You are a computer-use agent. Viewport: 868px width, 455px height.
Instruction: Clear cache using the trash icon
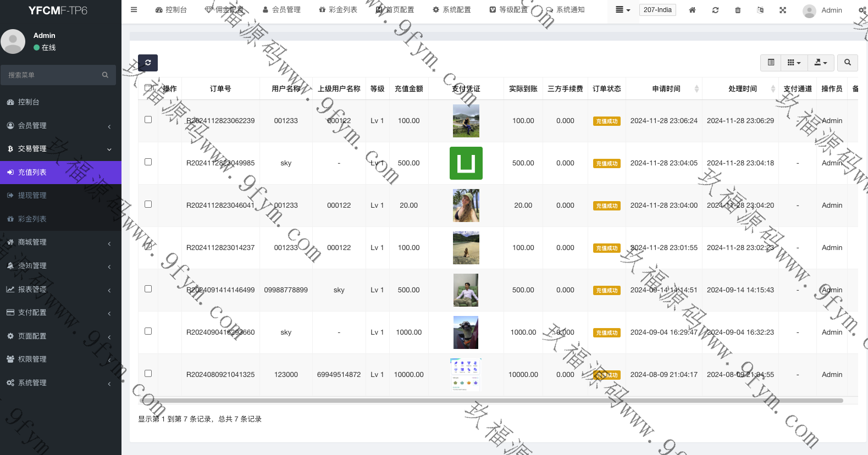coord(738,10)
